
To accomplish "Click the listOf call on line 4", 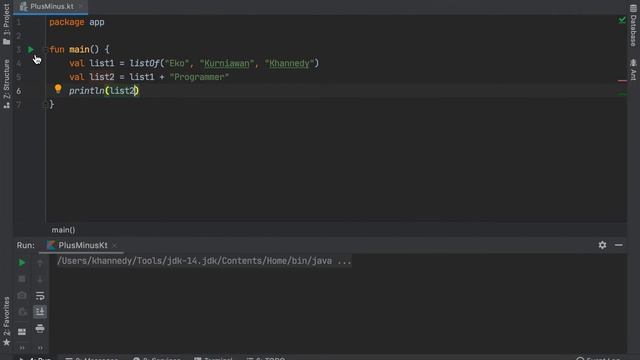I will tap(144, 63).
